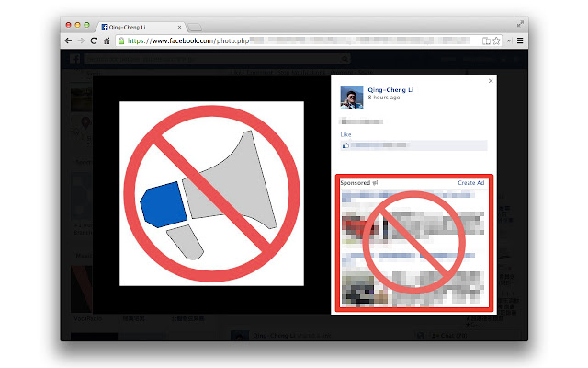This screenshot has width=588, height=368.
Task: Select the Qing-Cheng Li browser tab
Action: pos(141,27)
